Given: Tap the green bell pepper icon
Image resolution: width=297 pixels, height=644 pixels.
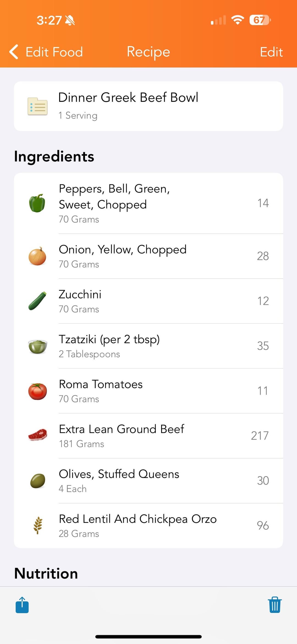Looking at the screenshot, I should tap(37, 203).
